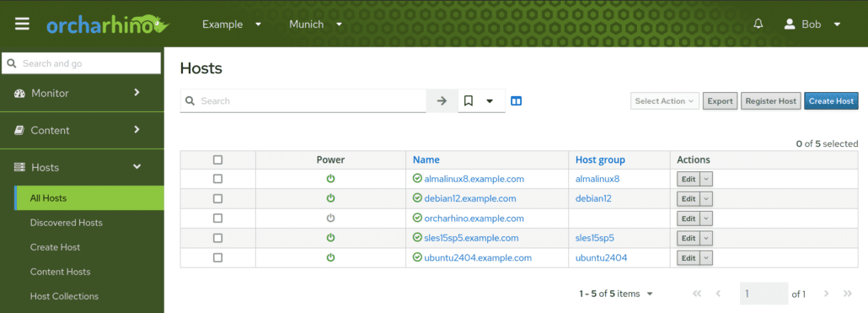Open the ubuntu2404.example.com host link
The height and width of the screenshot is (313, 868).
[478, 257]
